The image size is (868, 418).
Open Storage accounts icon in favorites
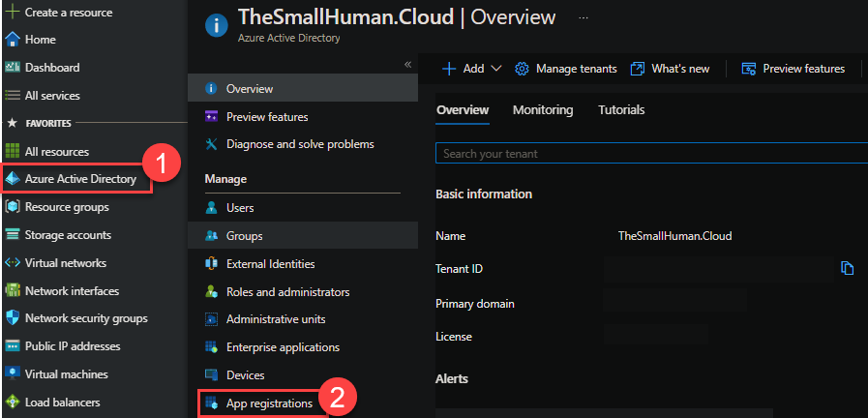(x=13, y=234)
